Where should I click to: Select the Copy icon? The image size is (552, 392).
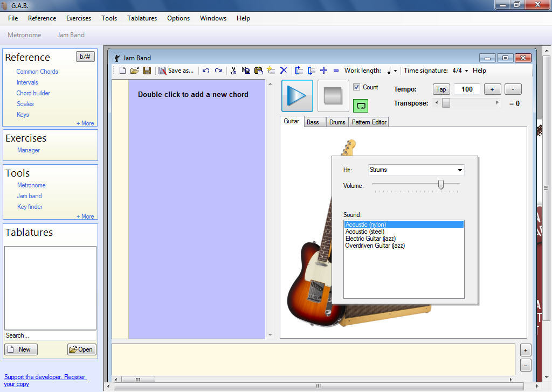[246, 71]
